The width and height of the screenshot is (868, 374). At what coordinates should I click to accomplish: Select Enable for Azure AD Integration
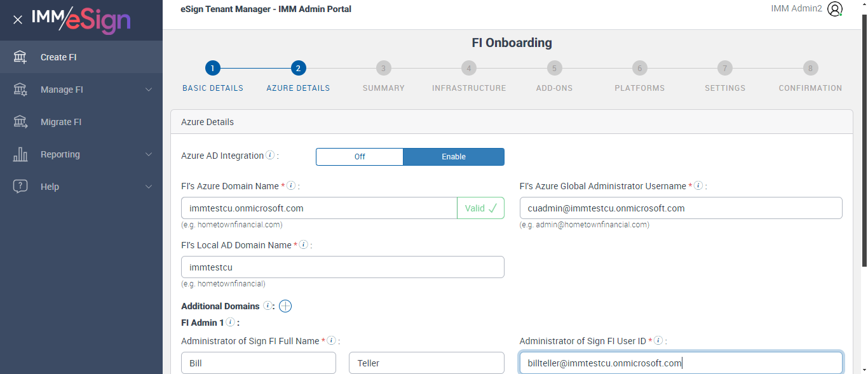click(x=454, y=157)
